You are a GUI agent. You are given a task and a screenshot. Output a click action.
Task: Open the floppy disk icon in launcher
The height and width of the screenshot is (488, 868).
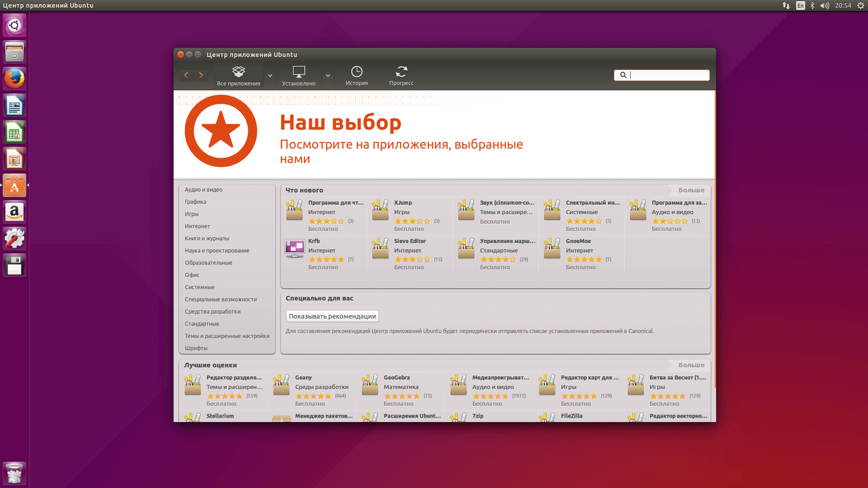pos(14,265)
